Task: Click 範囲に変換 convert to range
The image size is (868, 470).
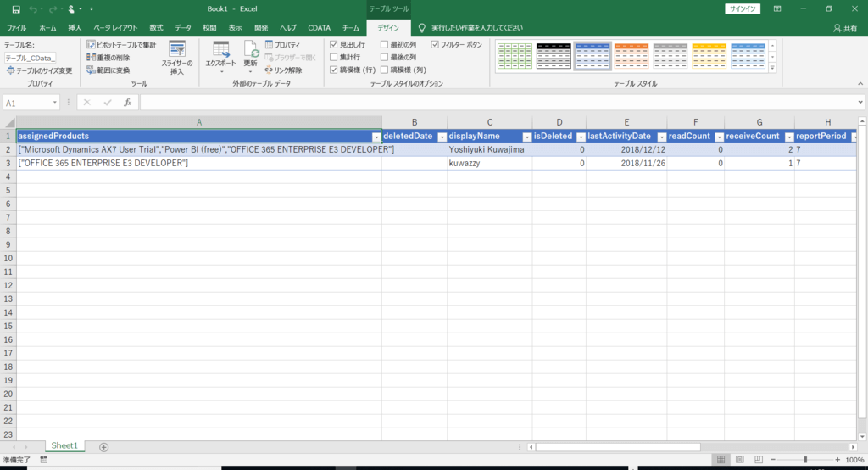Action: coord(108,70)
